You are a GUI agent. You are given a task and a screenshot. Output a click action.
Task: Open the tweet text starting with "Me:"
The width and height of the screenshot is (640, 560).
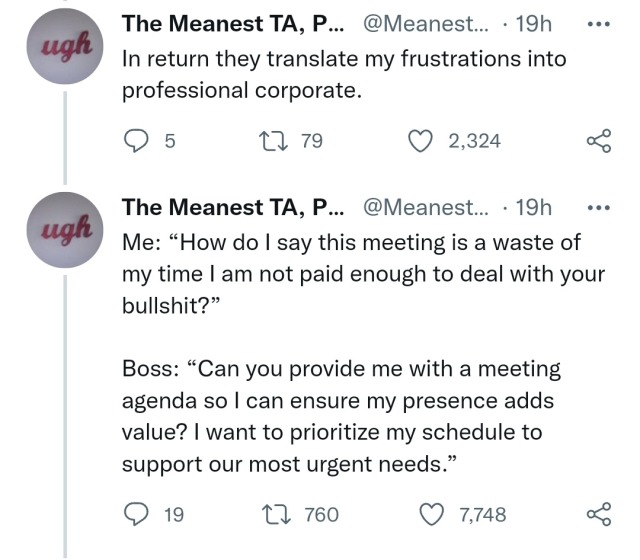pyautogui.click(x=360, y=275)
